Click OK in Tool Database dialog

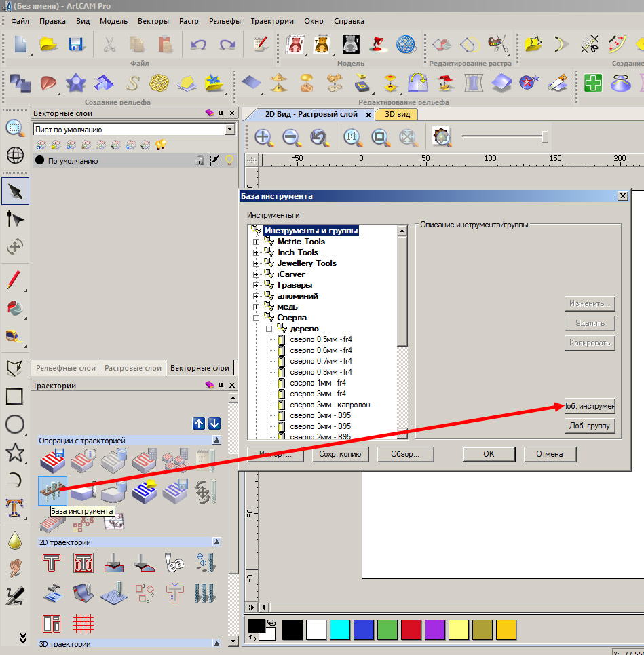tap(489, 454)
